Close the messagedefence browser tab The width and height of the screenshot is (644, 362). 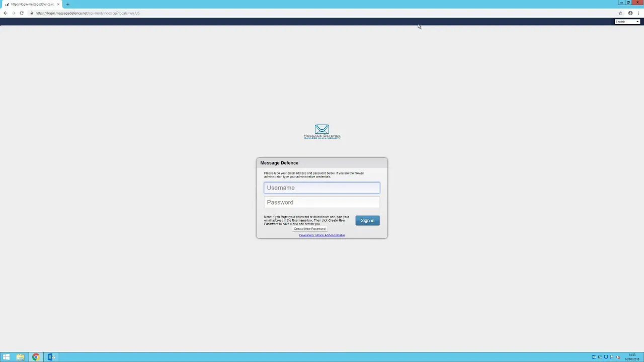(58, 4)
